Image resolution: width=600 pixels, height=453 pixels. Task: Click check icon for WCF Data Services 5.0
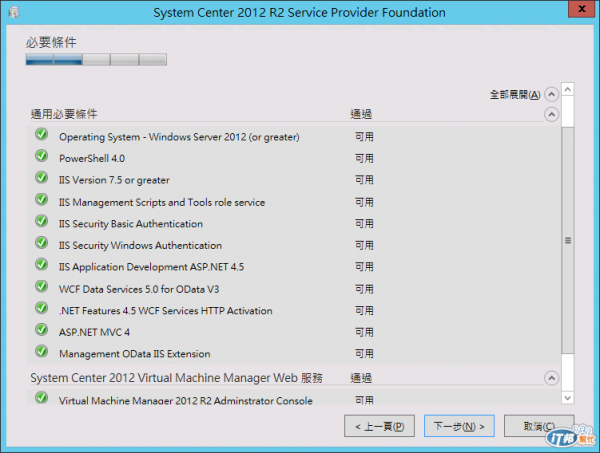click(41, 287)
